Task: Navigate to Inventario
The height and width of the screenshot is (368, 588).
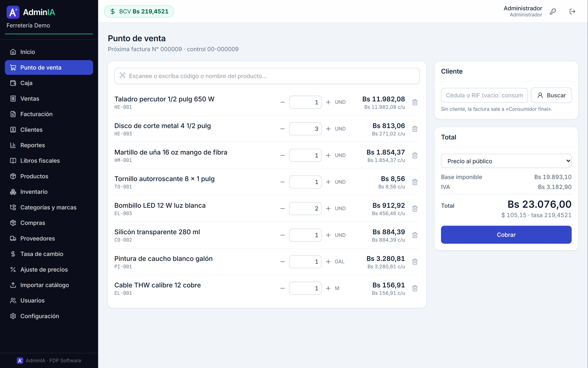Action: click(49, 192)
